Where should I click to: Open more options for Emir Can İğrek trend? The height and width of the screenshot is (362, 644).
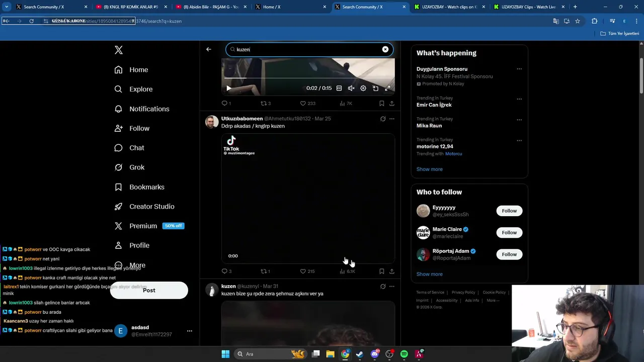(519, 99)
